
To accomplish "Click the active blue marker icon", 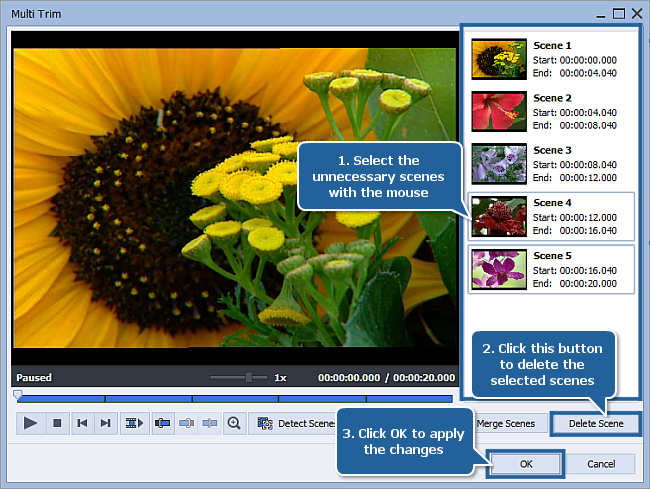I will click(x=162, y=423).
